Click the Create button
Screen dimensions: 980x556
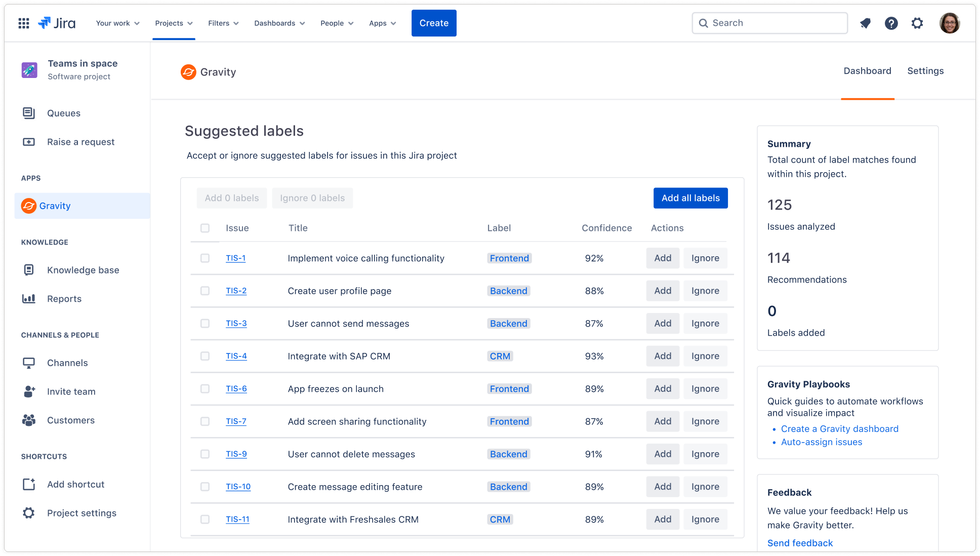434,23
